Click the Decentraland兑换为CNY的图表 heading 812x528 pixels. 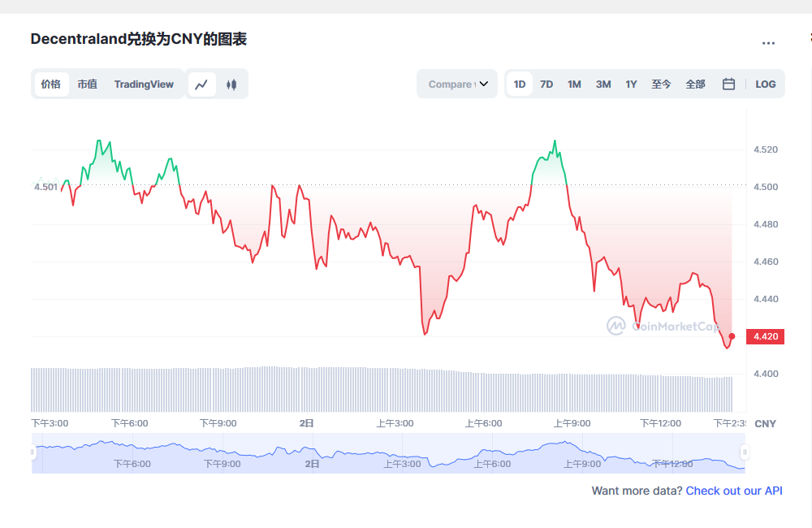[138, 39]
